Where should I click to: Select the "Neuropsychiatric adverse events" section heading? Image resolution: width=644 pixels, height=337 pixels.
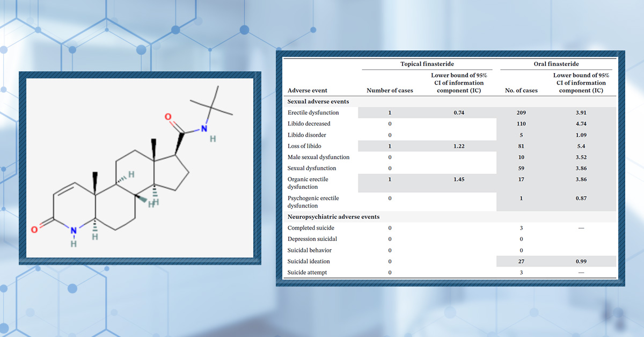pos(333,217)
